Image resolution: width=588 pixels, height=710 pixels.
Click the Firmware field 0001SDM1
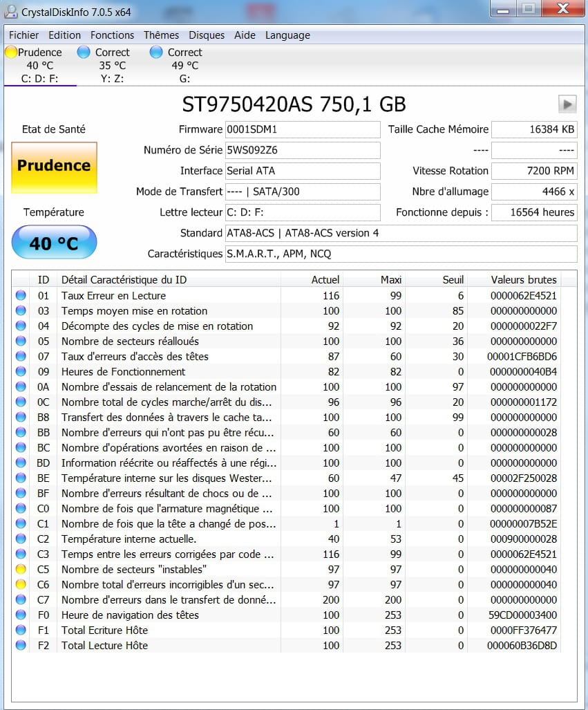click(302, 129)
